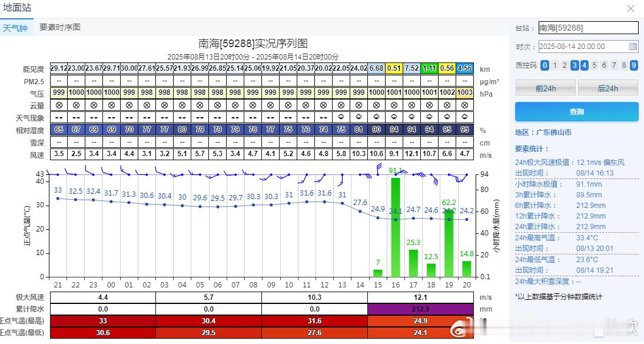Toggle quality control code 3
This screenshot has height=344, width=644.
[575, 65]
